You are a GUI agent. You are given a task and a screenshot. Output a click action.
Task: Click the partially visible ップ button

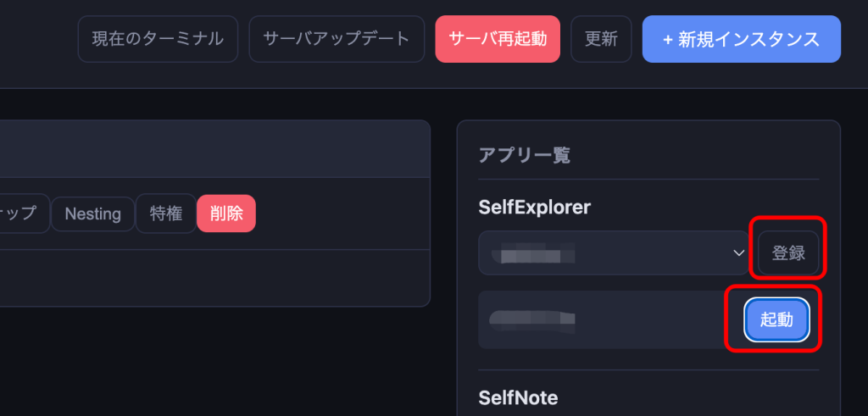[25, 214]
